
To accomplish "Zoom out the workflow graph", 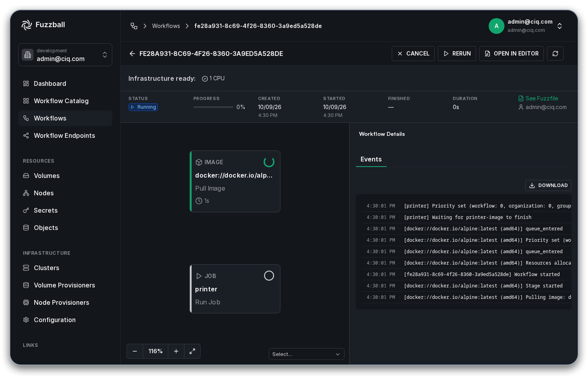I will tap(135, 351).
